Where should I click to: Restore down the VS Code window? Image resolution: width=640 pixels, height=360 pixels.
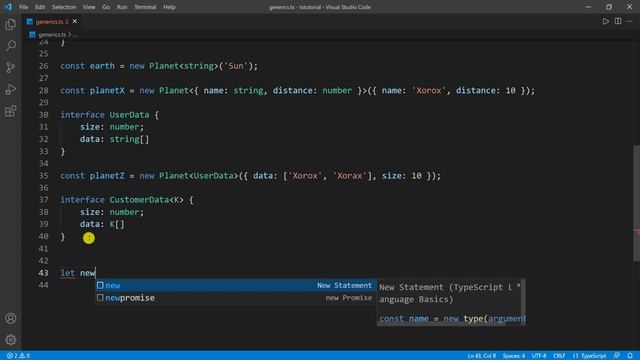609,7
